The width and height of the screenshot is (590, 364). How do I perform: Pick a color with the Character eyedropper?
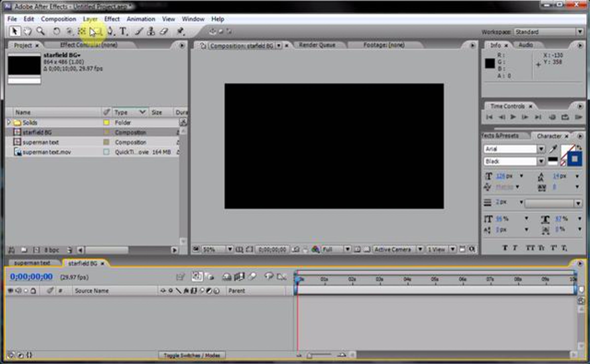coord(553,149)
